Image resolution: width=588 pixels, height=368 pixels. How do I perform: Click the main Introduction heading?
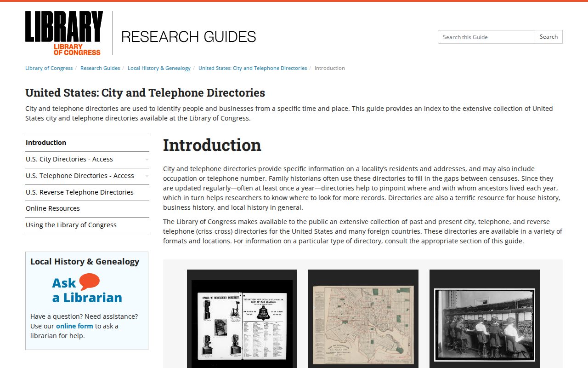click(212, 145)
